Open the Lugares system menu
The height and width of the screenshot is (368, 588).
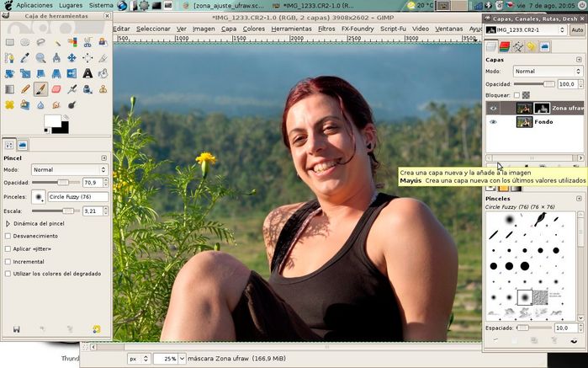click(71, 5)
